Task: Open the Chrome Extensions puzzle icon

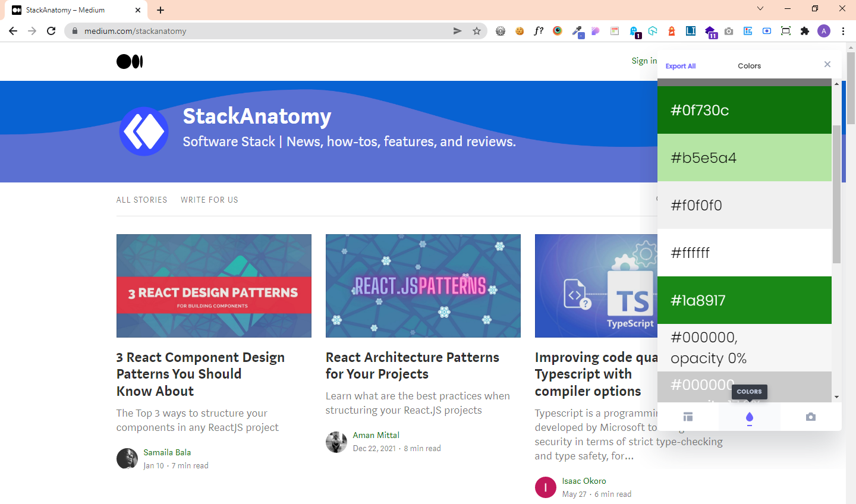Action: click(805, 31)
